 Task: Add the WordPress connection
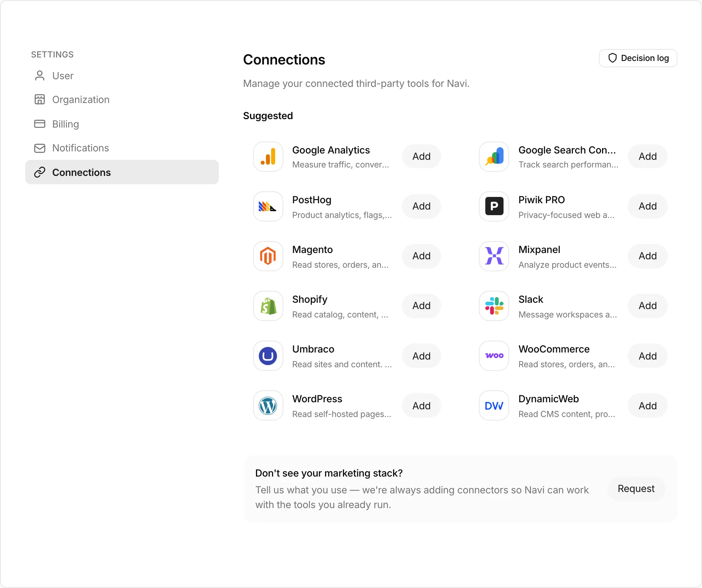point(421,406)
